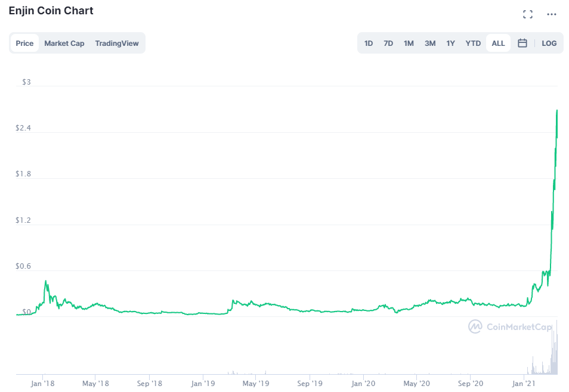Switch to the TradingView tab
Viewport: 569px width, 392px height.
(x=117, y=43)
